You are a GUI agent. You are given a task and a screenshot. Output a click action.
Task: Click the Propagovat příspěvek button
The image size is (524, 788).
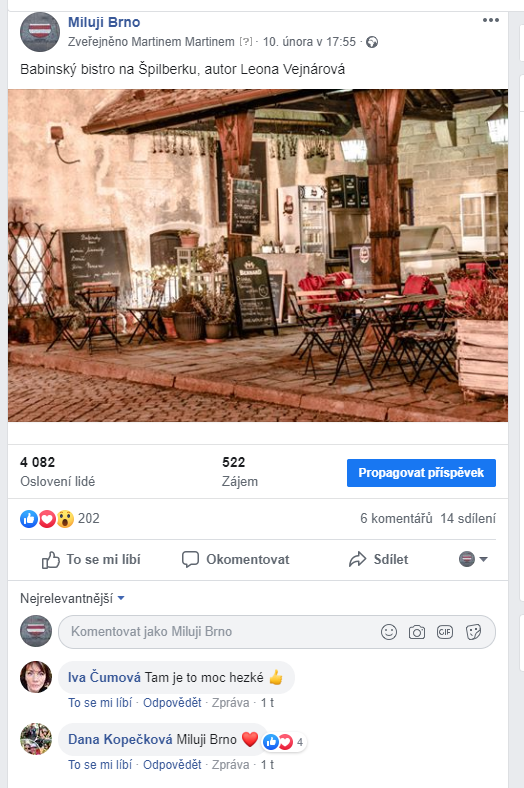click(x=421, y=473)
